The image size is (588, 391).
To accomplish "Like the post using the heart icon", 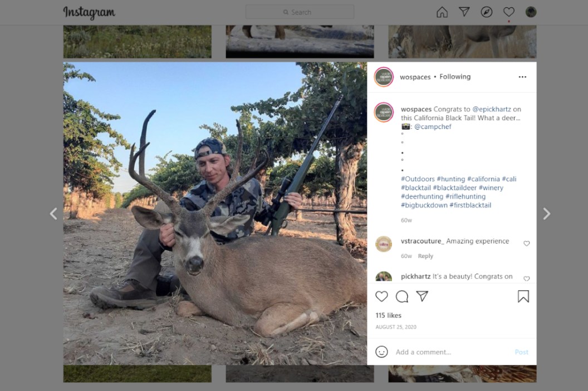I will click(381, 296).
